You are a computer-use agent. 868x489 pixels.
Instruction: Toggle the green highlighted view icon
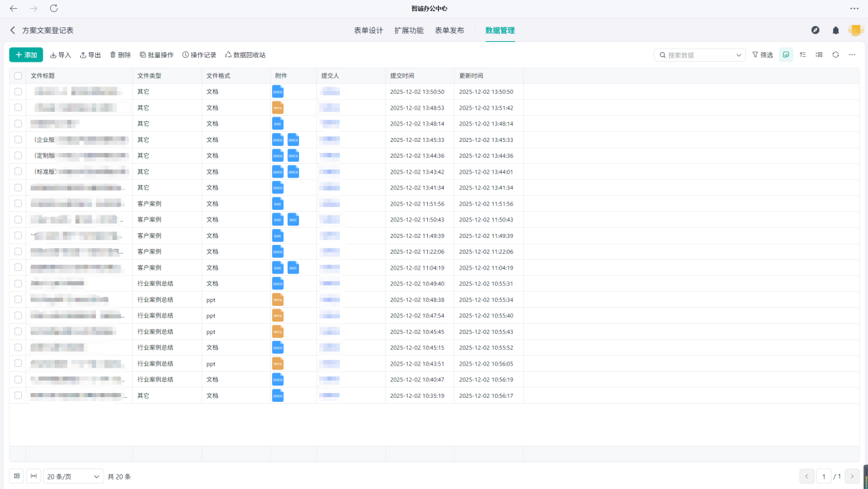click(786, 55)
